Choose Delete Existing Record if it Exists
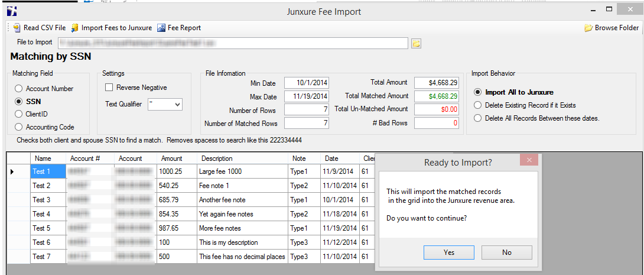 (477, 105)
